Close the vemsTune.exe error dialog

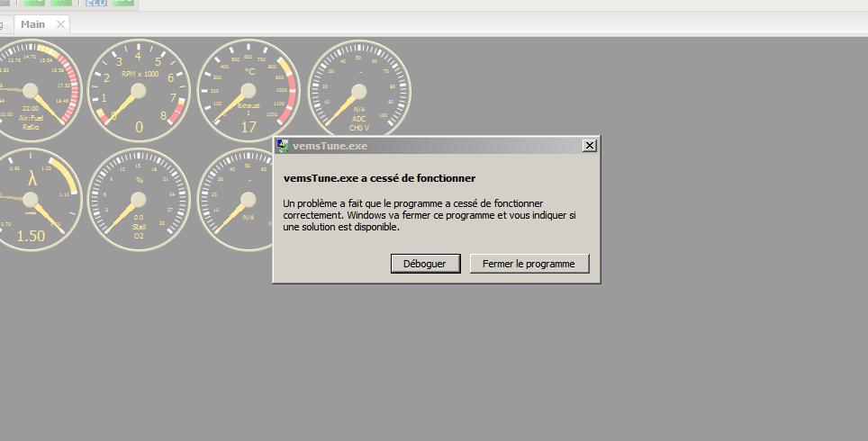tap(590, 146)
